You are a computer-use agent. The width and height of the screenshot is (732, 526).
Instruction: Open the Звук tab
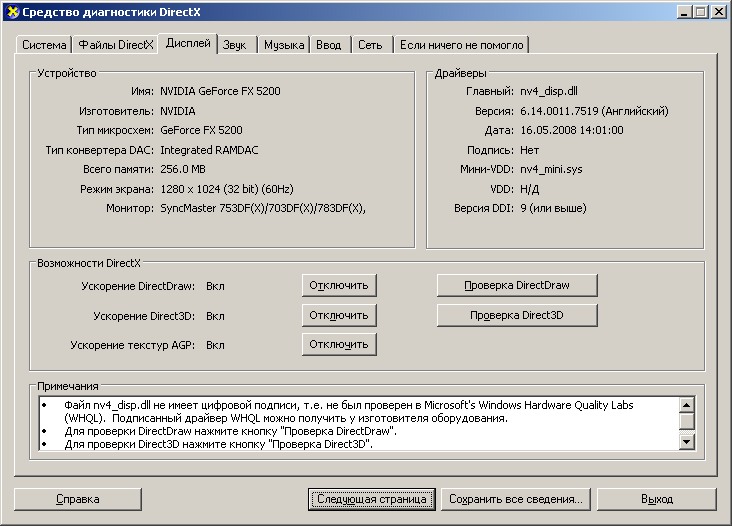click(x=235, y=46)
